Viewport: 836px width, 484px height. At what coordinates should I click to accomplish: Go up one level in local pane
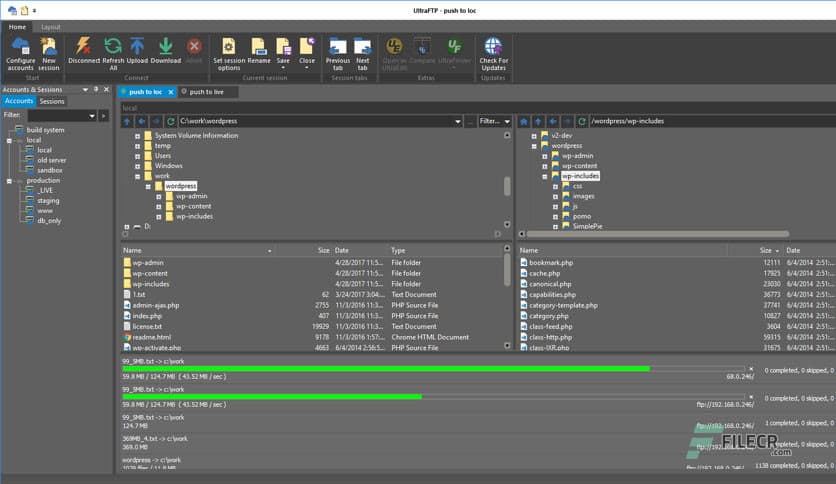coord(127,122)
